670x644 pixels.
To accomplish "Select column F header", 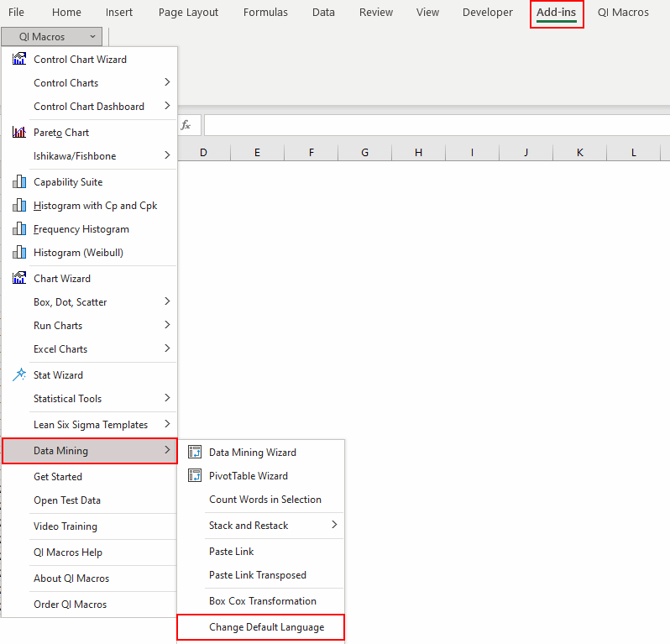I will 311,153.
